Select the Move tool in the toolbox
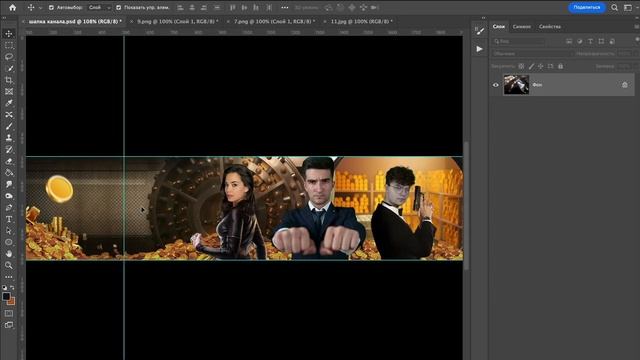 tap(9, 33)
